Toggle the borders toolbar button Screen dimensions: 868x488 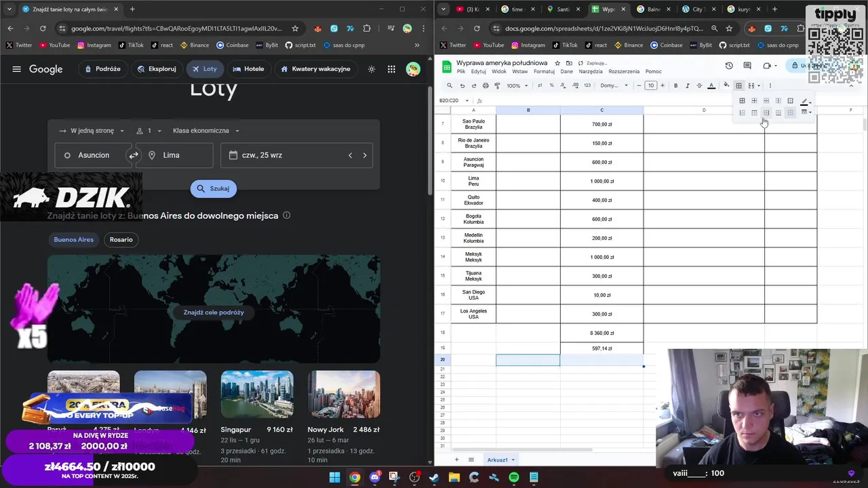738,85
